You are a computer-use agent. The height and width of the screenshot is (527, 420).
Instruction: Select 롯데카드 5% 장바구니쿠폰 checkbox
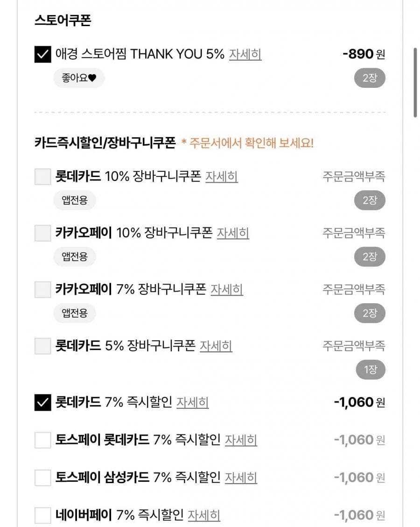42,346
